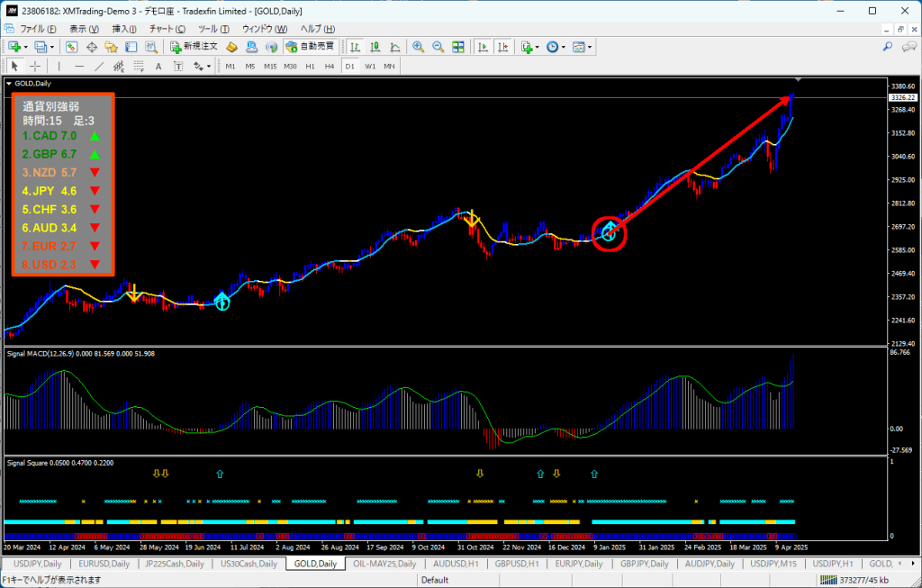Select the Fibonacci retracement tool
This screenshot has width=922, height=588.
(x=139, y=67)
